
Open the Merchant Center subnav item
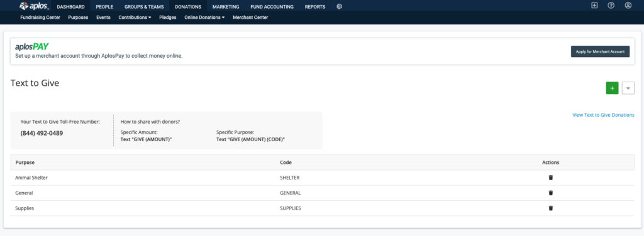[250, 18]
